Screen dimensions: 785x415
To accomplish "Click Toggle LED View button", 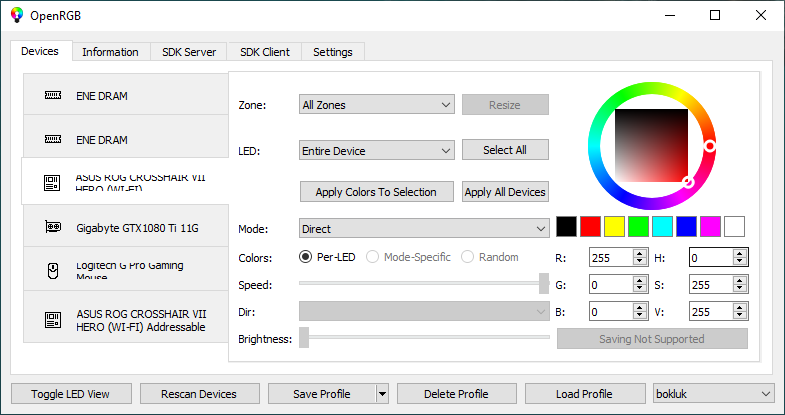I will click(71, 394).
